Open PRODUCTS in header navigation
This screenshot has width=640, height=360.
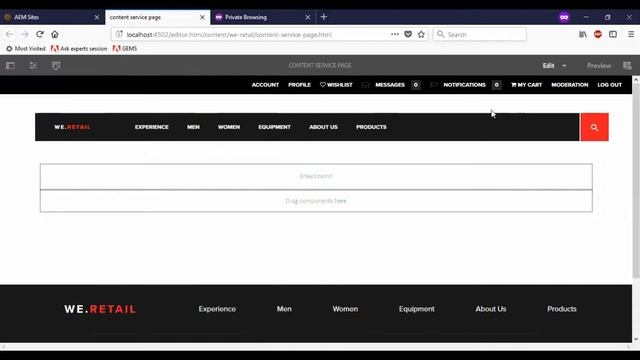pyautogui.click(x=371, y=127)
